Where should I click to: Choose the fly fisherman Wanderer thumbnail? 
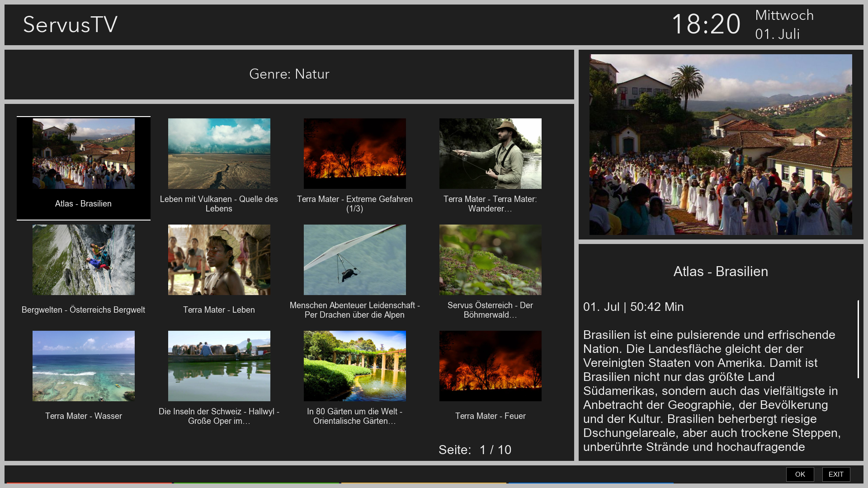[x=491, y=154]
